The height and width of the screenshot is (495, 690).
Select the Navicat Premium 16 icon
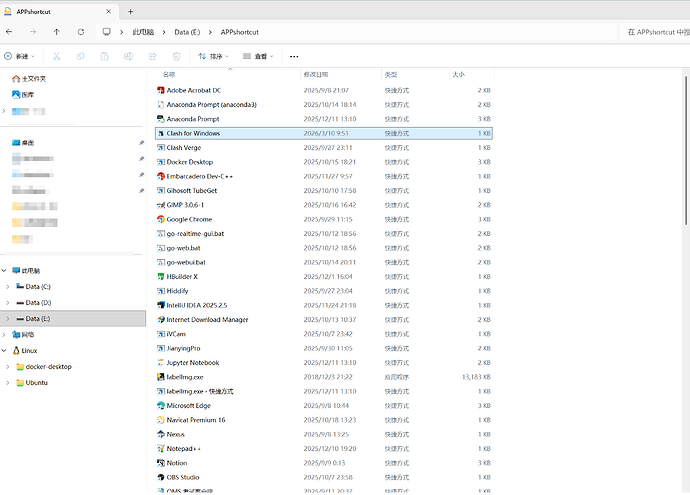pos(161,420)
